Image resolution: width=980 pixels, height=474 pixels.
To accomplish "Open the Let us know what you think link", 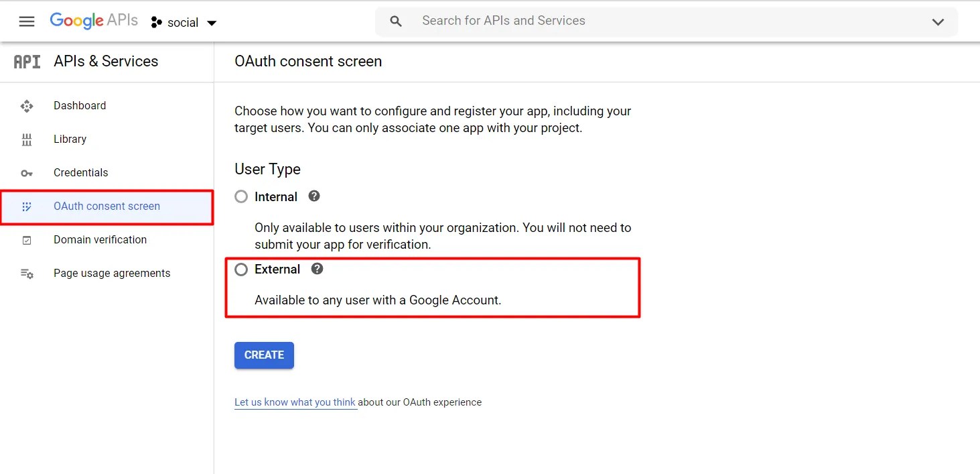I will [295, 402].
